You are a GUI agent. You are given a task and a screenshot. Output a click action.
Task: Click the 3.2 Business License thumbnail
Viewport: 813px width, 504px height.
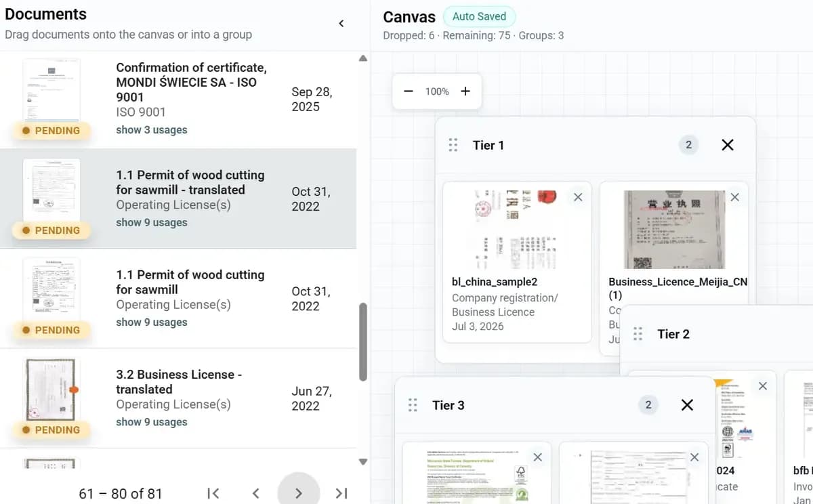(51, 390)
